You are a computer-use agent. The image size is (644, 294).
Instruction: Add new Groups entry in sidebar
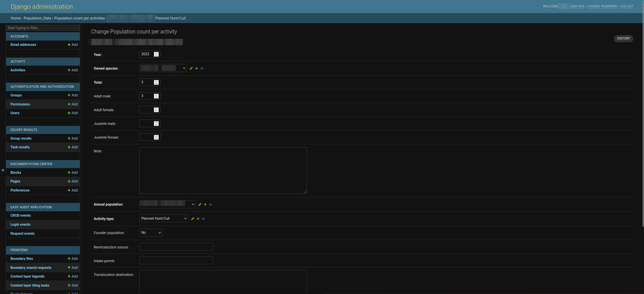[x=73, y=95]
